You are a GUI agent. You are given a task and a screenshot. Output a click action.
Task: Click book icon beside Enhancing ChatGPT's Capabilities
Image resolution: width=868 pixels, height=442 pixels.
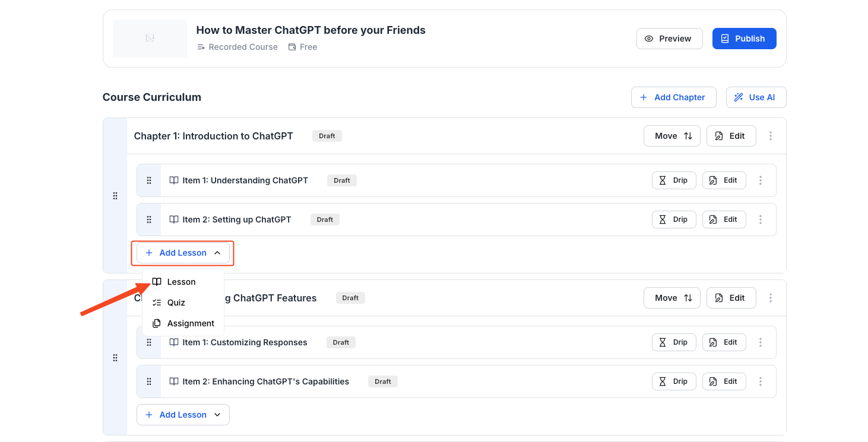(174, 381)
